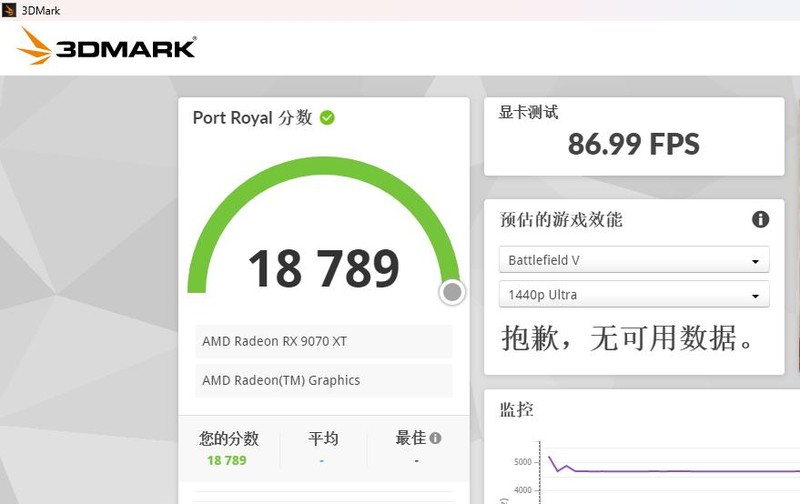Screen dimensions: 800x504
Task: Click the green validation checkmark beside Port Royal
Action: [327, 118]
